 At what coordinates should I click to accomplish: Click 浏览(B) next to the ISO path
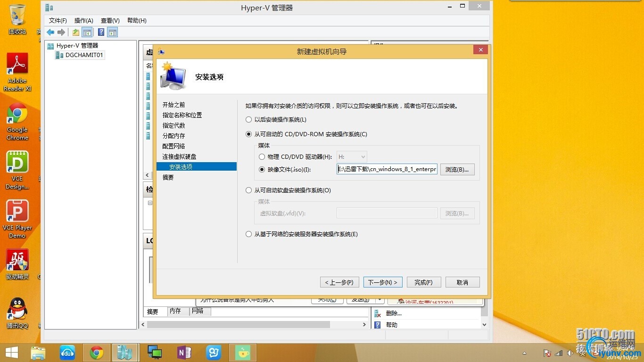[457, 169]
